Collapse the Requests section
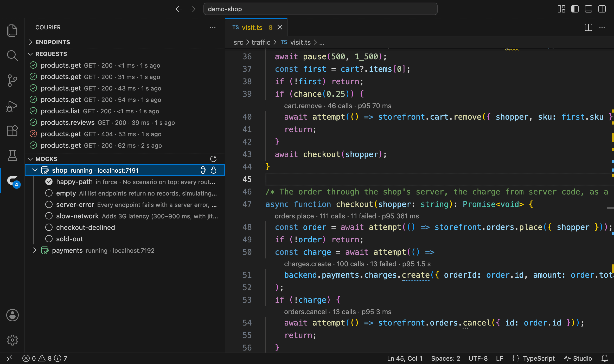Screen dimensions: 614x364 click(x=125, y=54)
